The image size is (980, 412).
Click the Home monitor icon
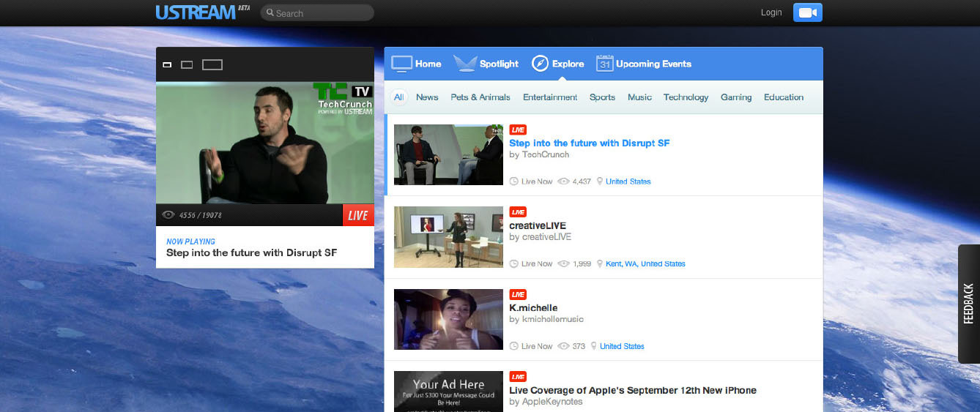click(x=402, y=64)
